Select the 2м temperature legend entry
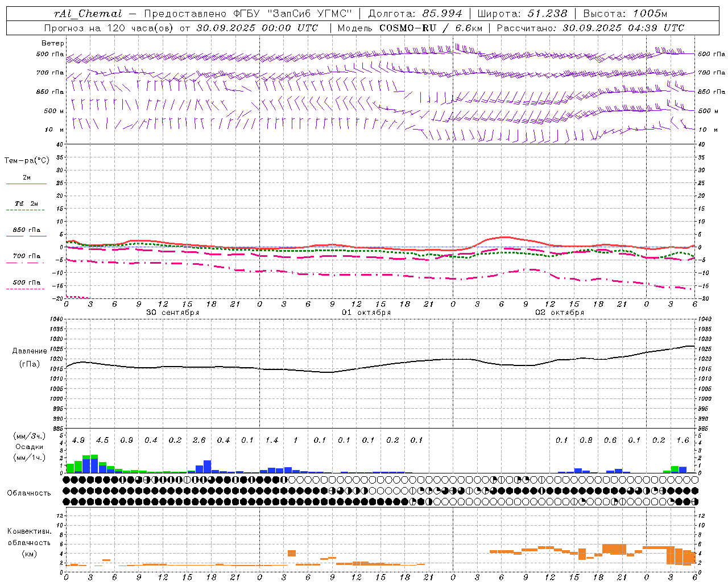 [x=27, y=177]
